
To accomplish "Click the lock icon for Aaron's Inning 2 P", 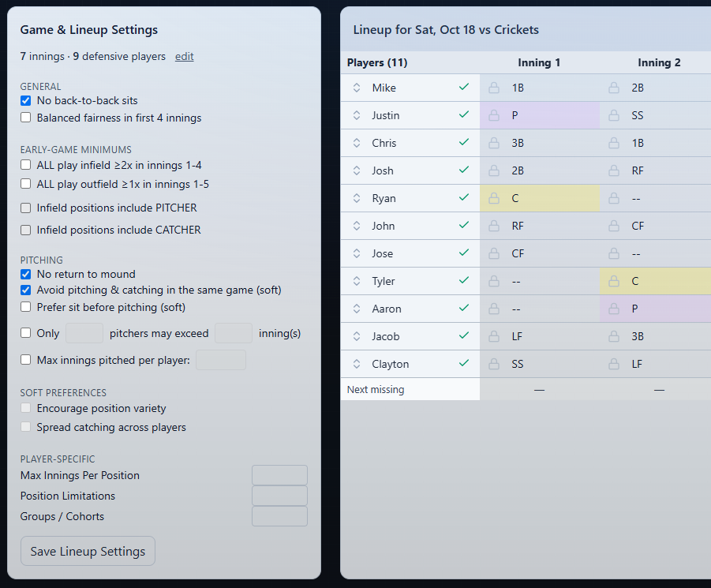I will click(x=613, y=309).
